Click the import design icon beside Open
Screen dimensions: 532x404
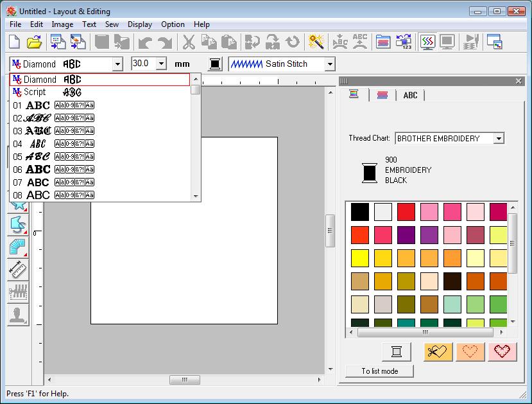(x=58, y=42)
